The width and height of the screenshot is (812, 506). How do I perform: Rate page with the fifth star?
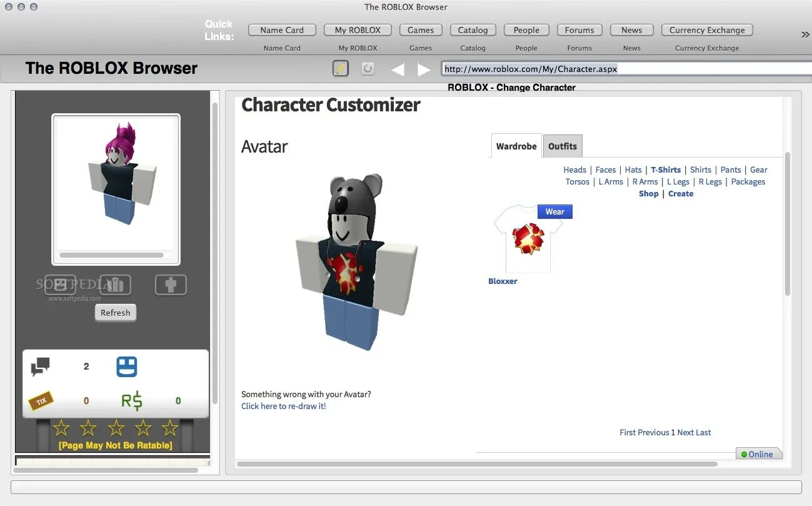point(170,428)
